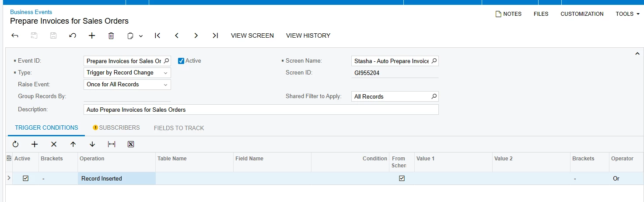This screenshot has width=644, height=202.
Task: Open the TOOLS dropdown menu
Action: [x=627, y=14]
